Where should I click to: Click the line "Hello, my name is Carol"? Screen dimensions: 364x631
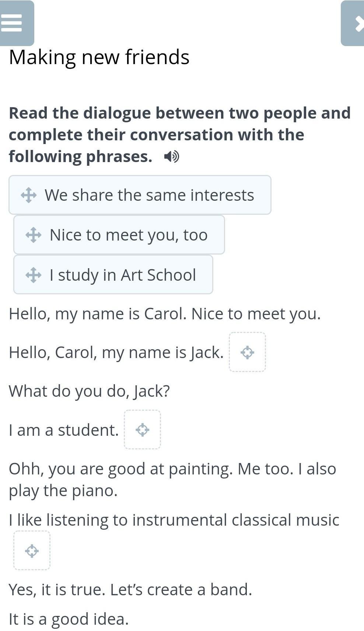point(165,314)
